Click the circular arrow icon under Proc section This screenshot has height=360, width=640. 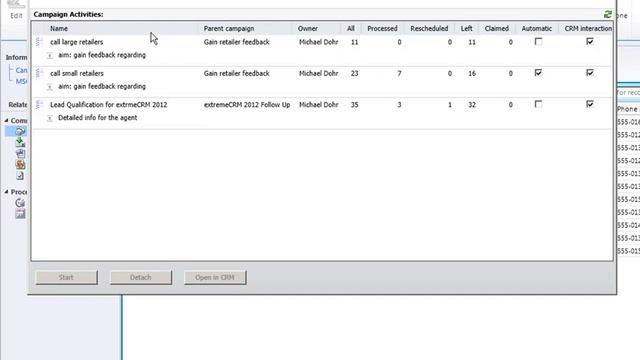tap(20, 202)
